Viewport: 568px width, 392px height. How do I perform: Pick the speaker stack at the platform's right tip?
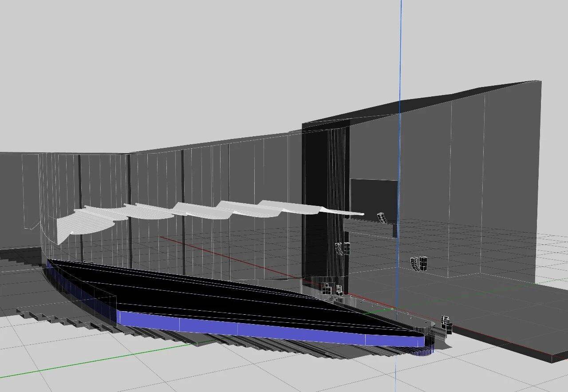click(446, 325)
